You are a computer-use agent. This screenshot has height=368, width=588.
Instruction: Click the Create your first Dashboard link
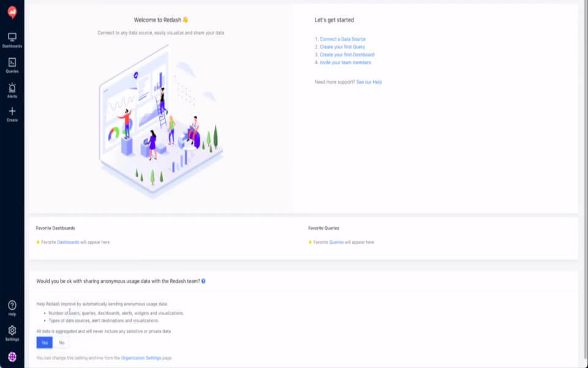347,55
